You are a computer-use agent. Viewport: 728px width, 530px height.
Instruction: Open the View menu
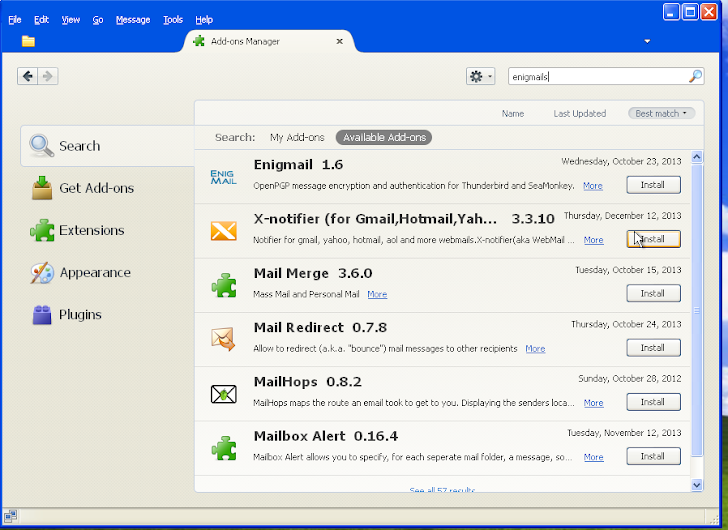[x=71, y=19]
